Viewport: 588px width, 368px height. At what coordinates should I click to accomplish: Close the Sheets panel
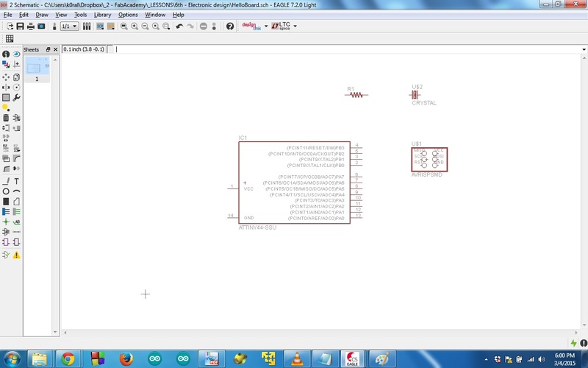pyautogui.click(x=56, y=49)
